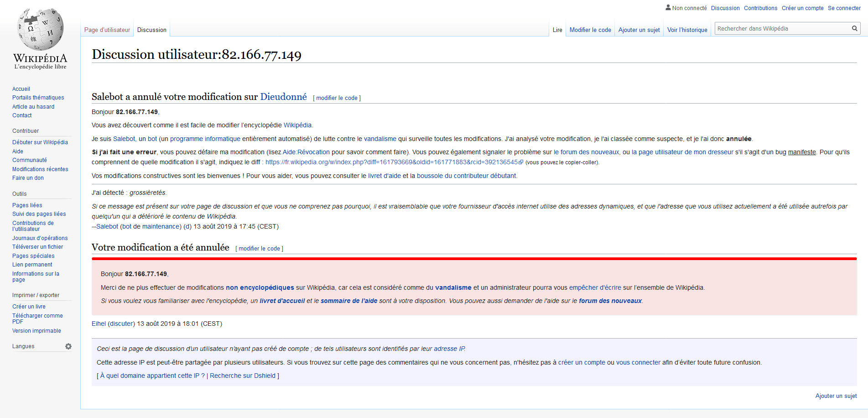Select the Discussion tab
Image resolution: width=868 pixels, height=418 pixels.
click(x=152, y=30)
